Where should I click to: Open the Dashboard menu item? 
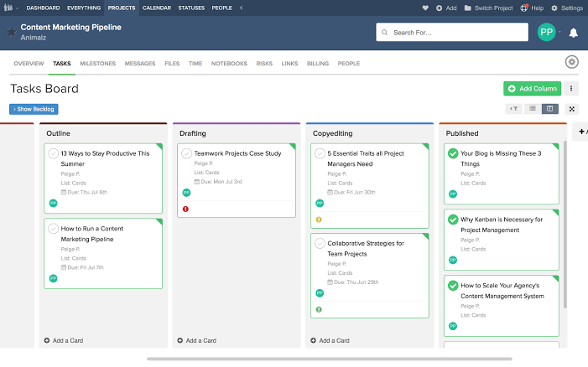[x=43, y=8]
